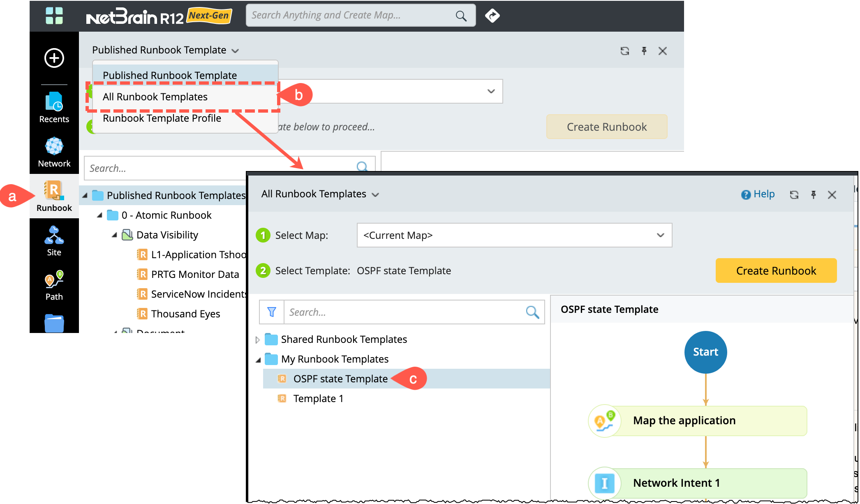Pin the All Runbook Templates pane

pos(813,195)
